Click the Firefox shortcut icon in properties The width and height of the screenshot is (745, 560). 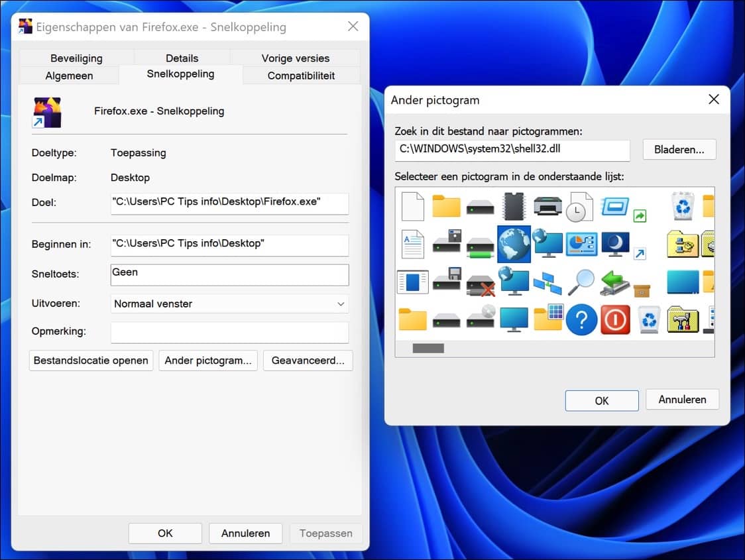pyautogui.click(x=46, y=113)
